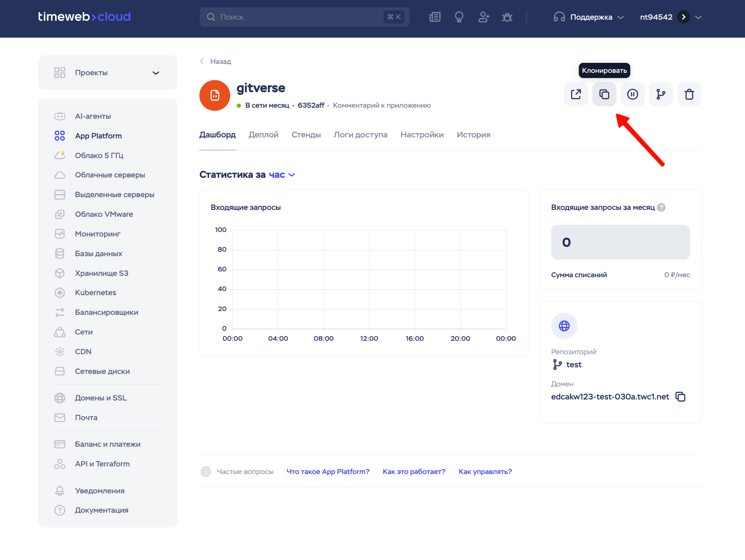Open the news feed icon in header
This screenshot has height=560, width=745.
pos(435,17)
